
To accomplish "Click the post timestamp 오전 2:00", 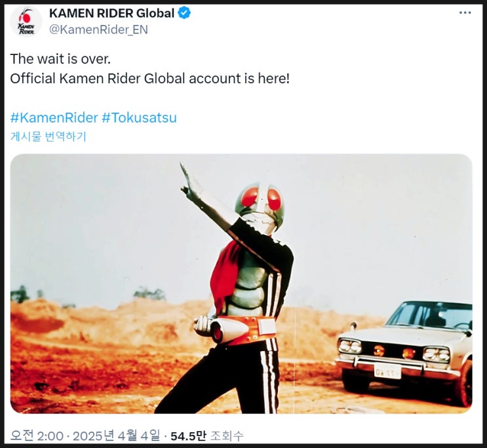I will (x=37, y=436).
